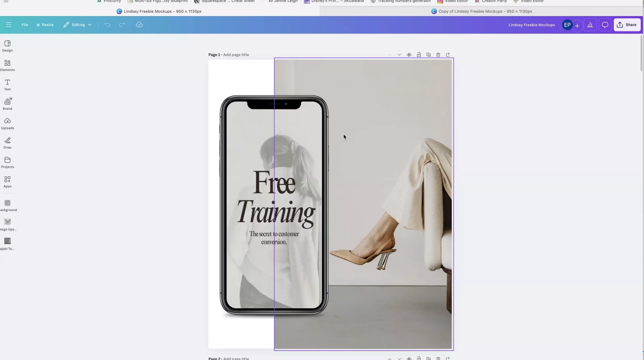Viewport: 644px width, 360px height.
Task: Toggle hide page eye icon for Page 1
Action: (409, 55)
